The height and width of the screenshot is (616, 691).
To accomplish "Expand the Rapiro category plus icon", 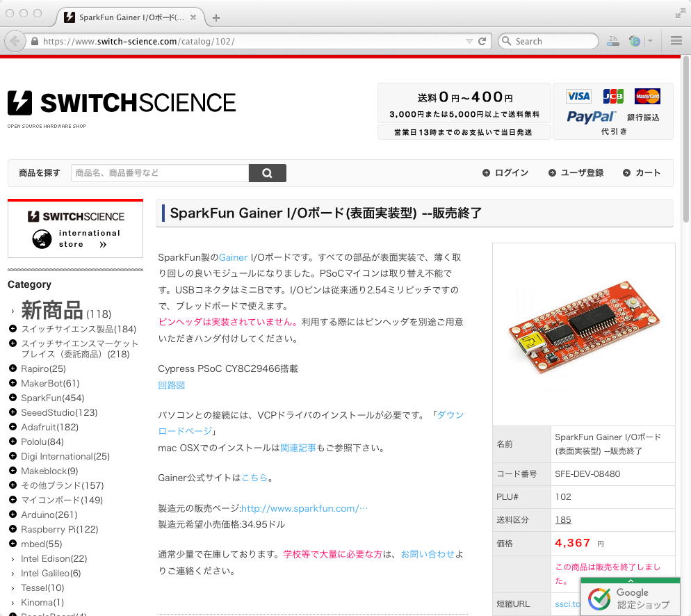I will click(x=13, y=368).
